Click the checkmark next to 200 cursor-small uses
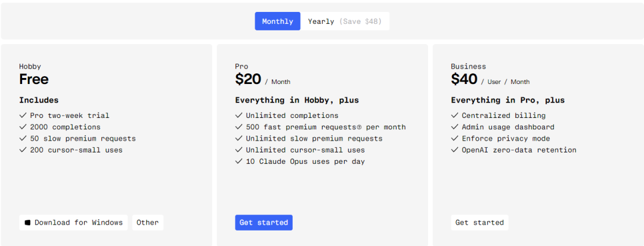This screenshot has height=246, width=644. click(x=23, y=150)
